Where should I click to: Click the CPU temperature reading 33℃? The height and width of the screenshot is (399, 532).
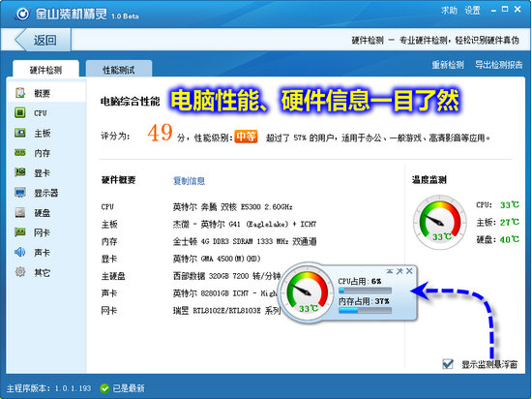(510, 204)
